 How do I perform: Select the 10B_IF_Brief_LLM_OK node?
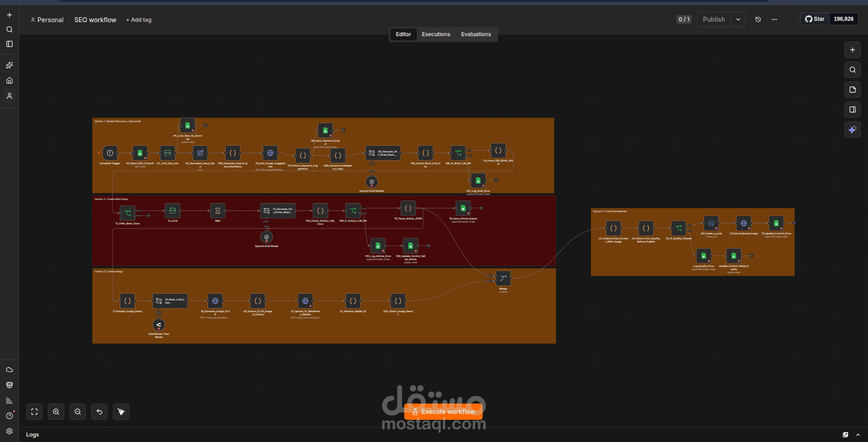(458, 153)
